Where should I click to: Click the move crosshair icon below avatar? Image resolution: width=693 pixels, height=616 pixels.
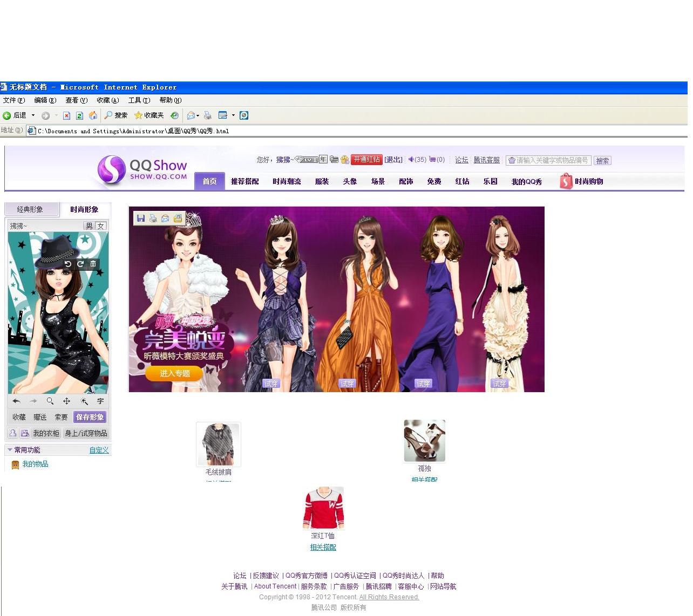tap(66, 401)
